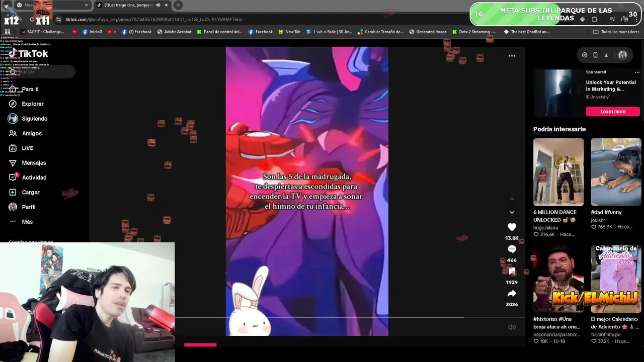Viewport: 644px width, 362px height.
Task: Open the Todos los marcadores folder
Action: (x=616, y=32)
